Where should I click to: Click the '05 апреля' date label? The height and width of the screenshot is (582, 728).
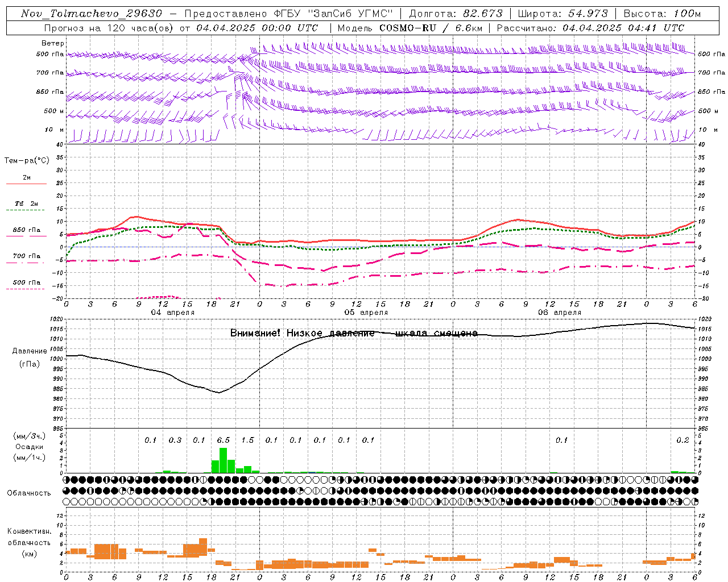point(366,313)
